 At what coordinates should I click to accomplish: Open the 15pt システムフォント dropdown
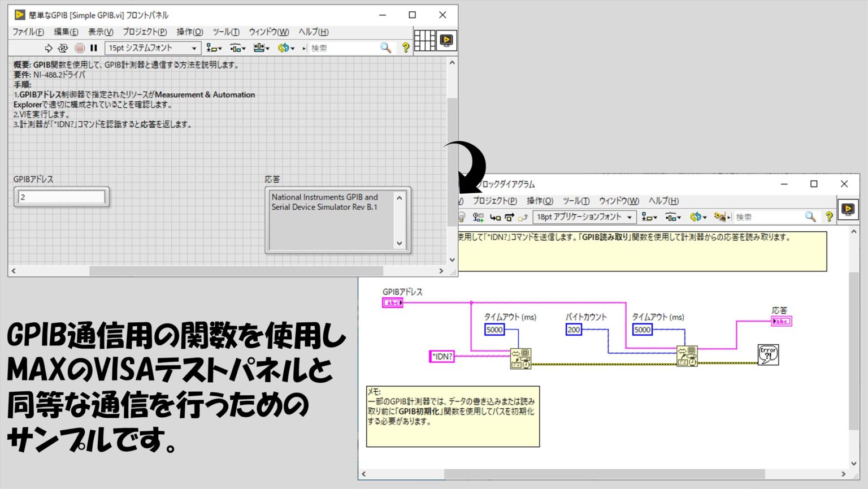(x=153, y=48)
